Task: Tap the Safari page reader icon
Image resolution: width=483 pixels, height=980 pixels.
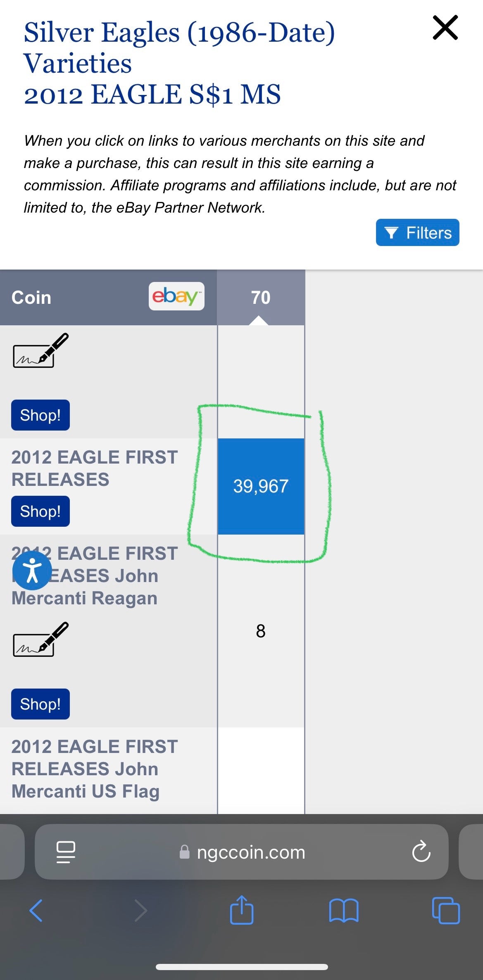Action: click(x=66, y=852)
